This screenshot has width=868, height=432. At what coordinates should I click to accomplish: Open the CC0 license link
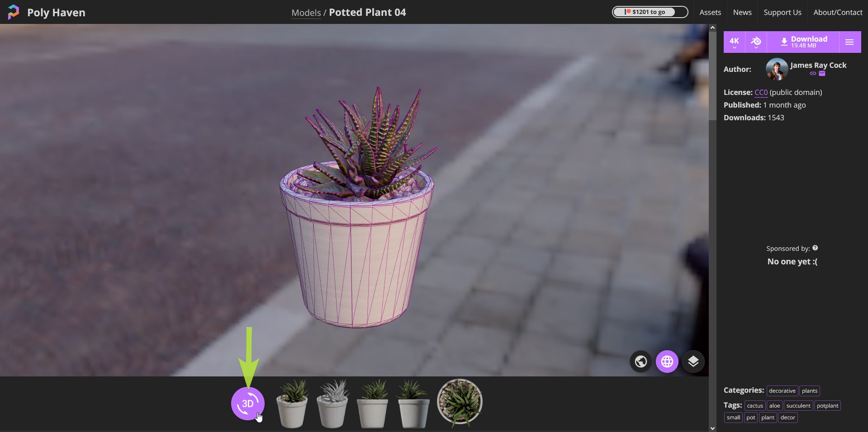point(760,92)
